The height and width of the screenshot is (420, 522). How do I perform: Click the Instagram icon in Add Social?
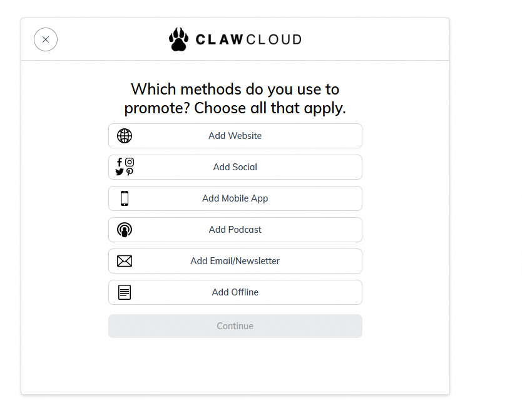[130, 162]
